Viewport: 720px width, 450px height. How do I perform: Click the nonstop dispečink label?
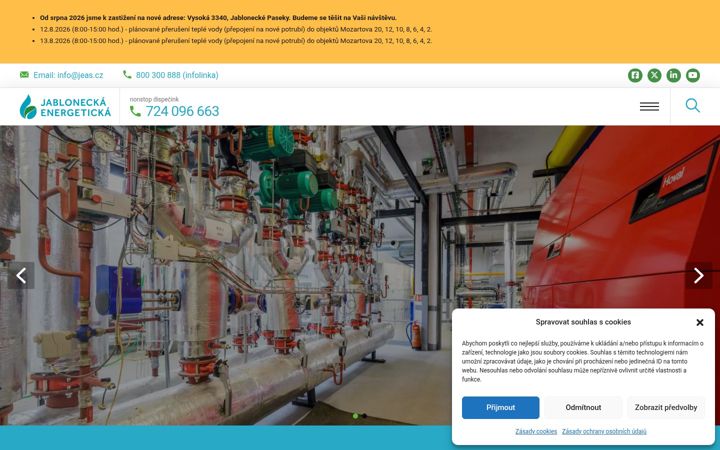tap(154, 99)
